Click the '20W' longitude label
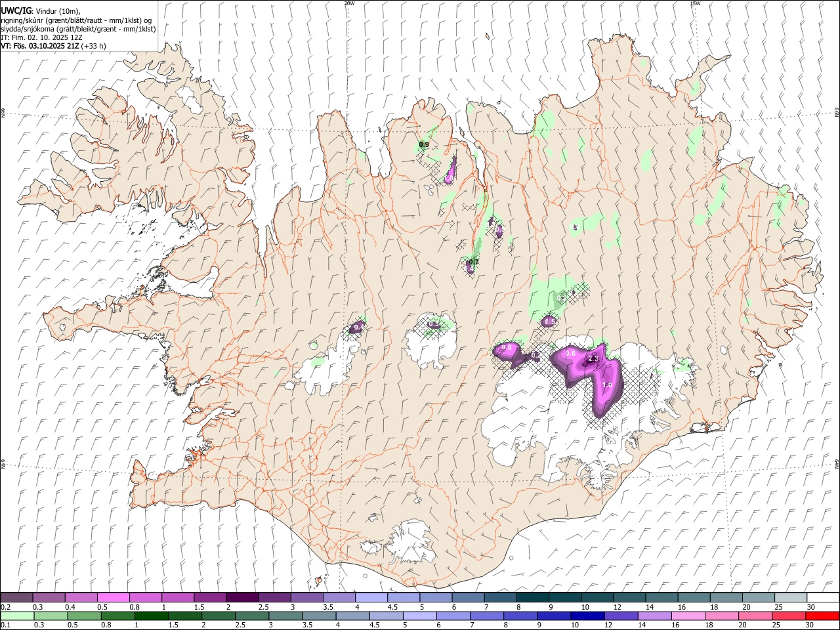The height and width of the screenshot is (630, 840). click(349, 3)
